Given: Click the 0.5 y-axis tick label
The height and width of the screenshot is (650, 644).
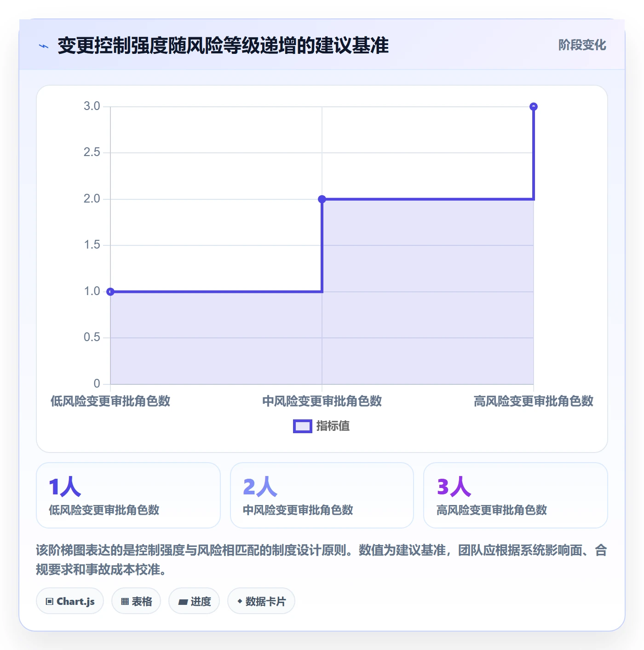Looking at the screenshot, I should pos(92,337).
